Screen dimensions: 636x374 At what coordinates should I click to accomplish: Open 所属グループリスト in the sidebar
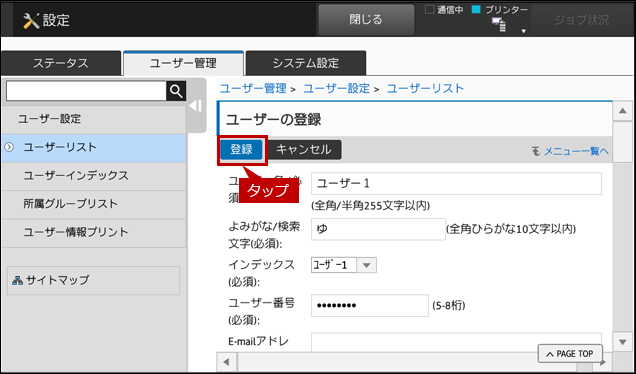coord(93,204)
